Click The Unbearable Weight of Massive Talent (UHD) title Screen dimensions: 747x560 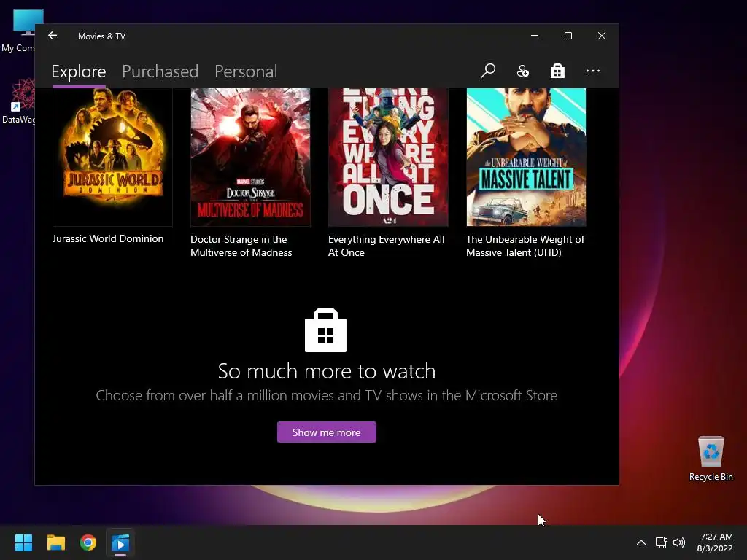click(525, 246)
